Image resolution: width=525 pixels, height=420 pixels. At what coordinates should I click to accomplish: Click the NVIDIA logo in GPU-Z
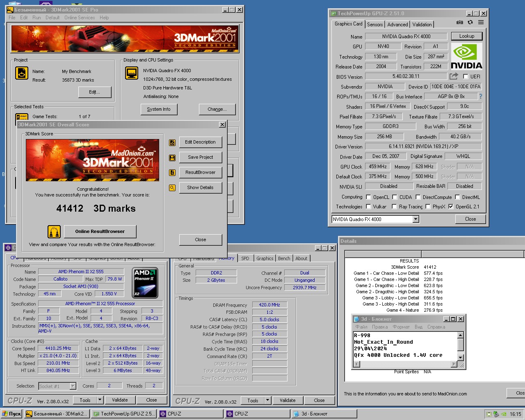coord(466,57)
